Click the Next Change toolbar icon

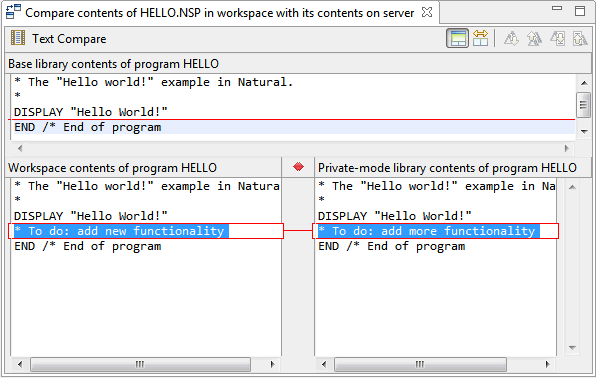[558, 38]
